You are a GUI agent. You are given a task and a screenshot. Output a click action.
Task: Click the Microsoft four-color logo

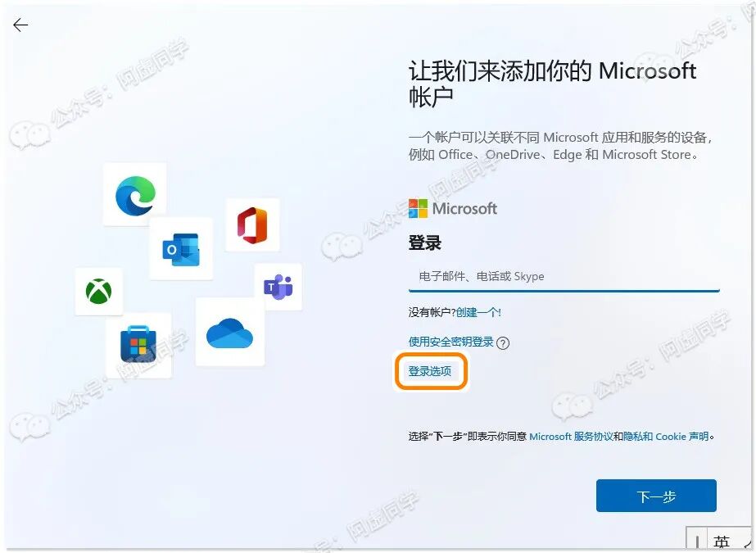click(418, 209)
